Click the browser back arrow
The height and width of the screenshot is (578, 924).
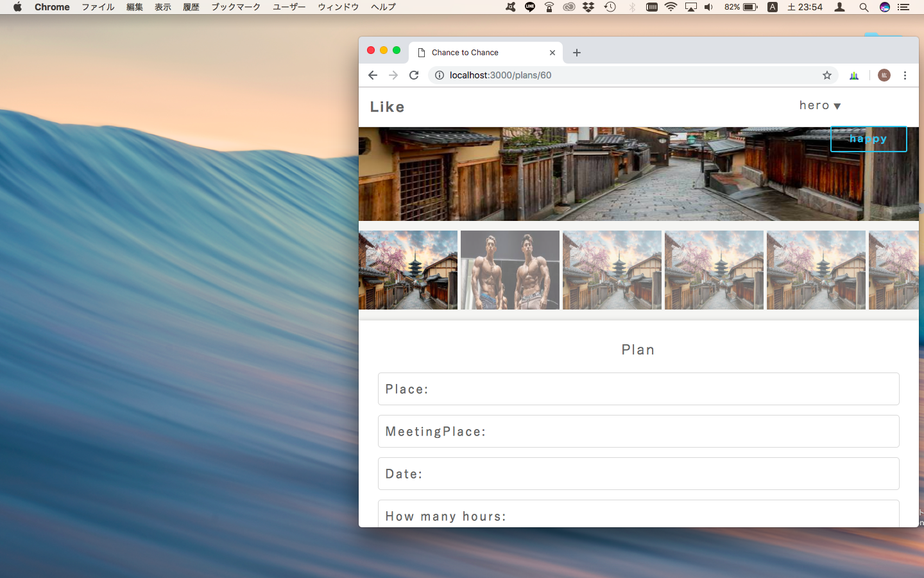click(373, 75)
